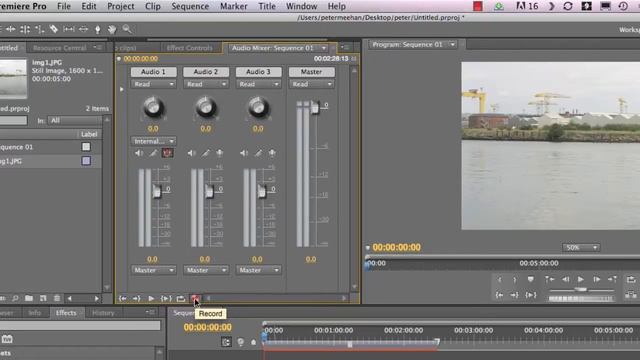Open the Internal input dropdown for Audio 1
This screenshot has height=360, width=640.
pos(153,141)
